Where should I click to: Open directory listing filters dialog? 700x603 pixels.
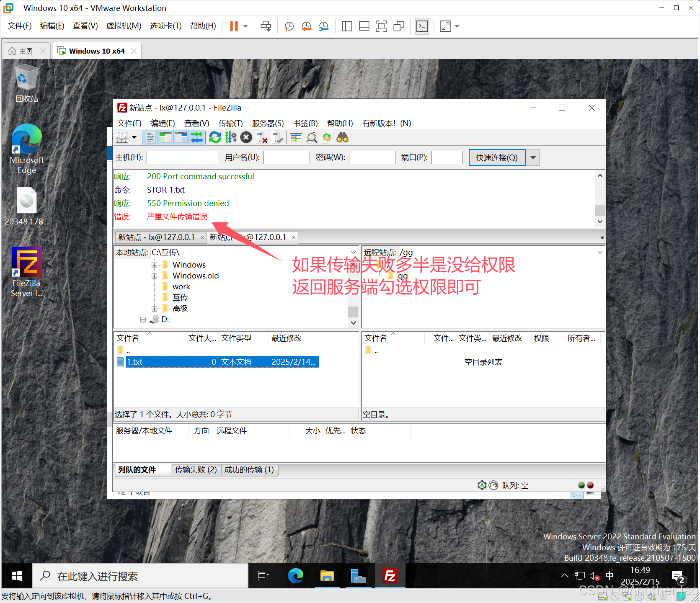296,137
